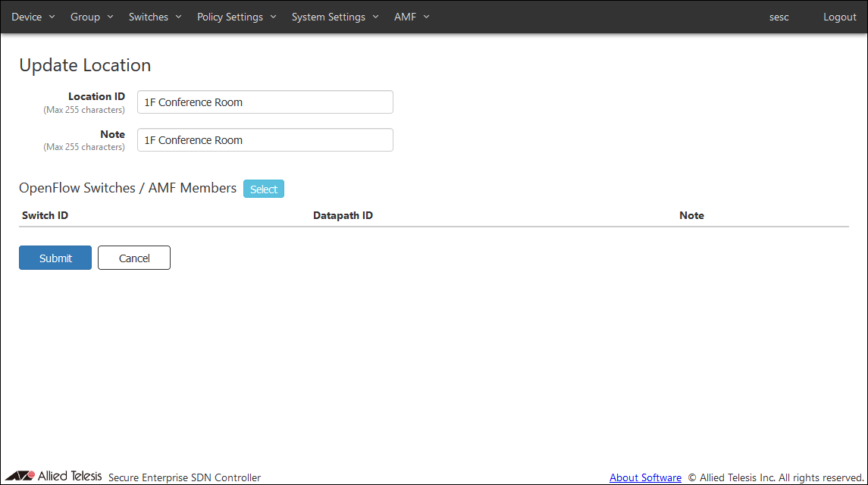Click the Datapath ID column header
The width and height of the screenshot is (868, 485).
point(343,215)
